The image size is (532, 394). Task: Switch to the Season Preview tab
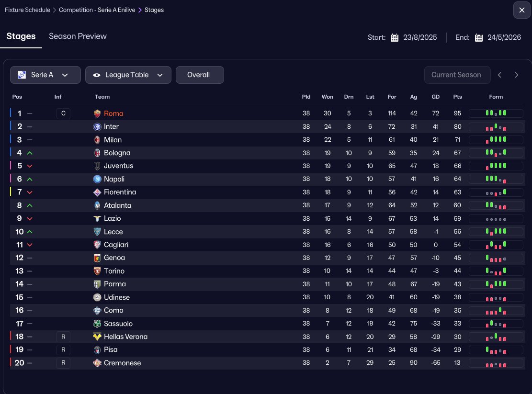tap(78, 36)
